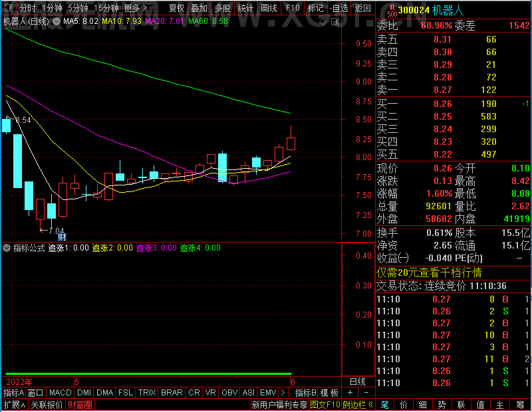
Task: Open the 多股 multi-stock view
Action: coord(223,8)
